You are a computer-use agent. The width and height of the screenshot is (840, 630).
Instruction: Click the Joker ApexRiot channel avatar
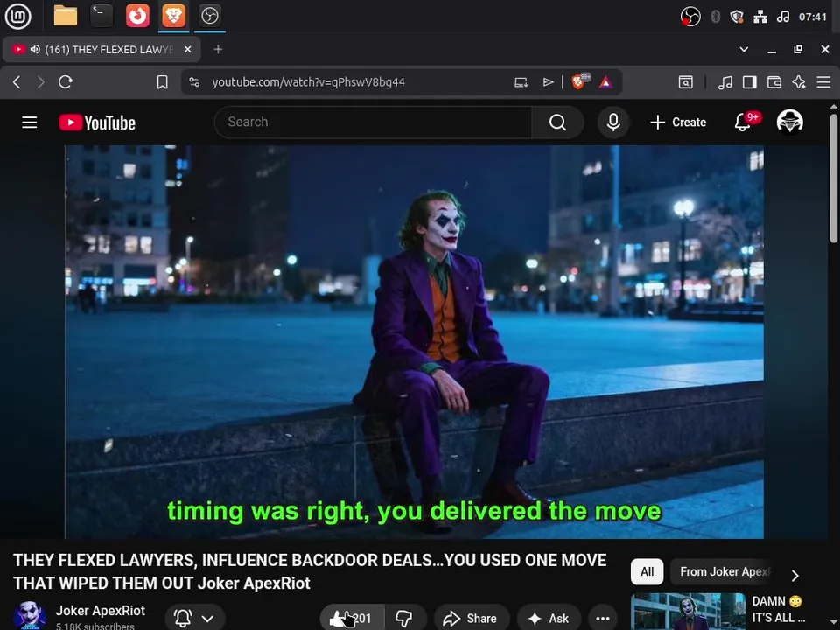pyautogui.click(x=30, y=615)
